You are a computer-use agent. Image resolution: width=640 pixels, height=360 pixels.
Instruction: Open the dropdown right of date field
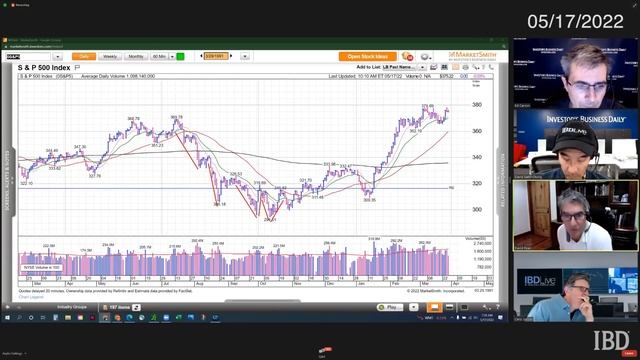pyautogui.click(x=245, y=56)
